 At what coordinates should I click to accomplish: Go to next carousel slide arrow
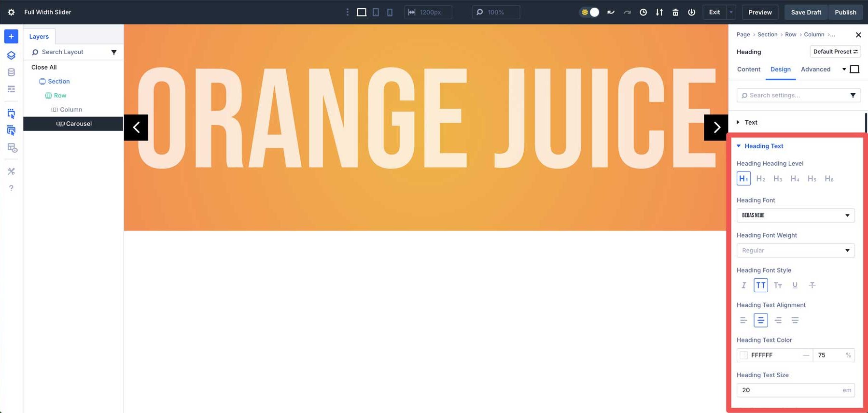716,128
